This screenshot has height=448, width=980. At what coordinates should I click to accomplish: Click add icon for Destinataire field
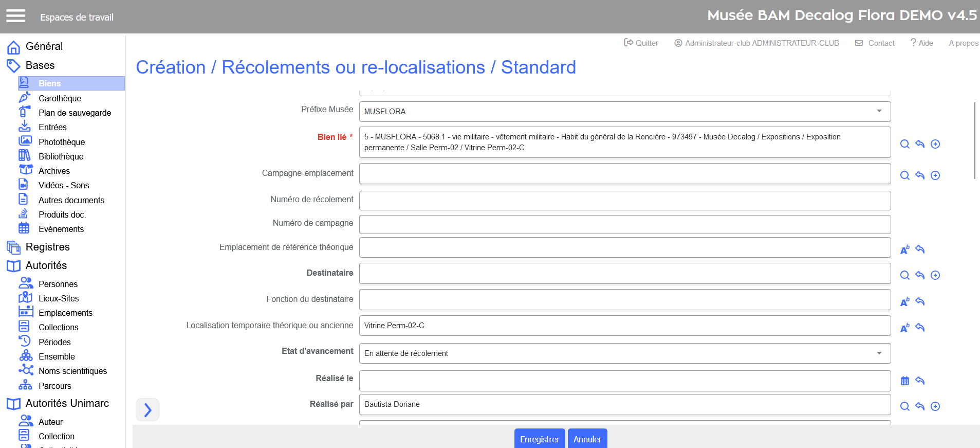pos(935,275)
